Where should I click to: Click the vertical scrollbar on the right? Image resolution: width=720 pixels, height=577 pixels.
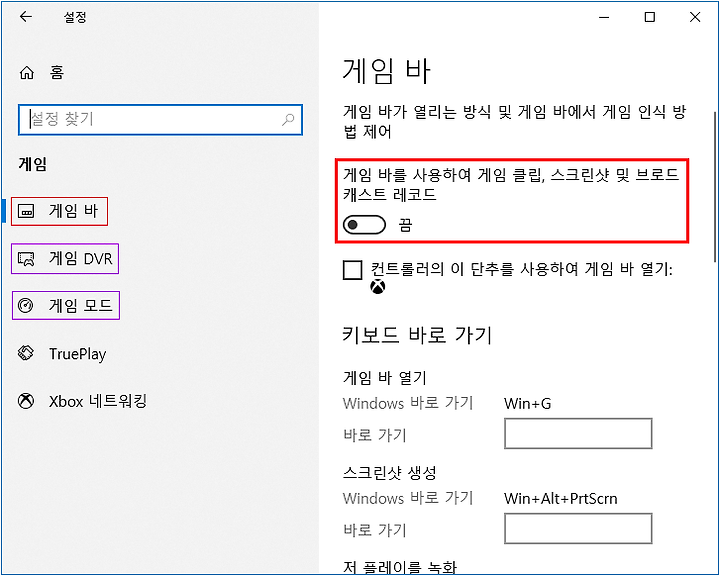(715, 186)
